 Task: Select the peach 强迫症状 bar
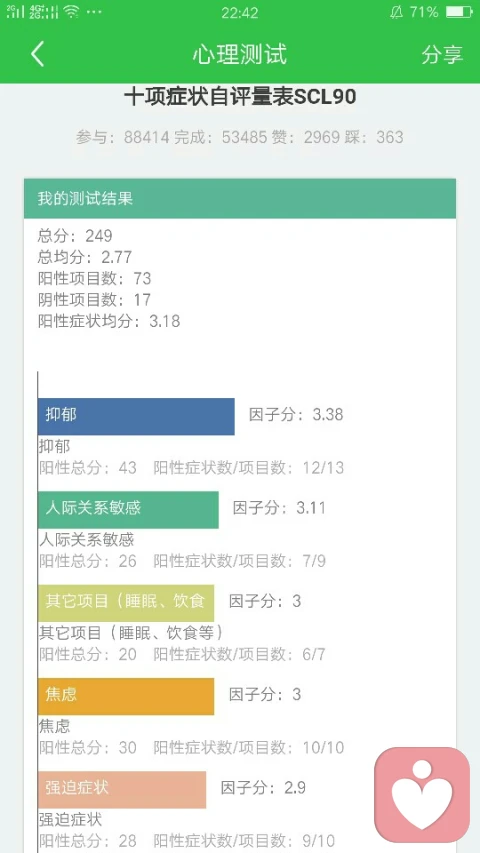[x=122, y=789]
